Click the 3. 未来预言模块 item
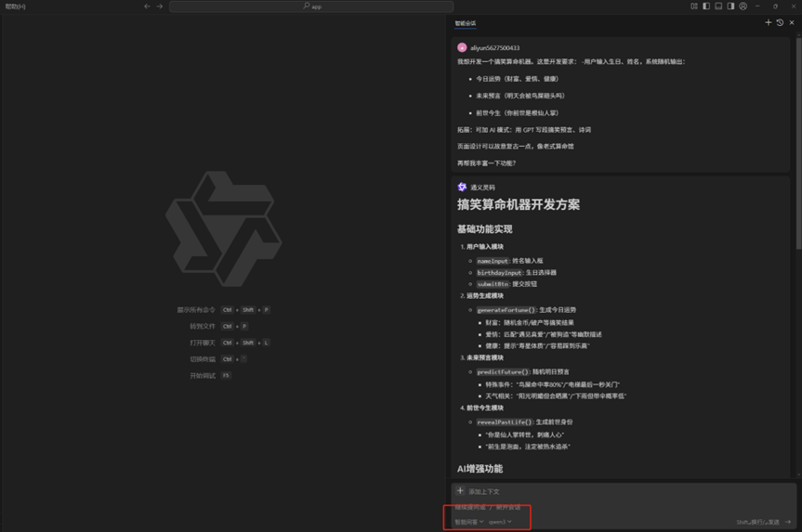 click(x=481, y=357)
